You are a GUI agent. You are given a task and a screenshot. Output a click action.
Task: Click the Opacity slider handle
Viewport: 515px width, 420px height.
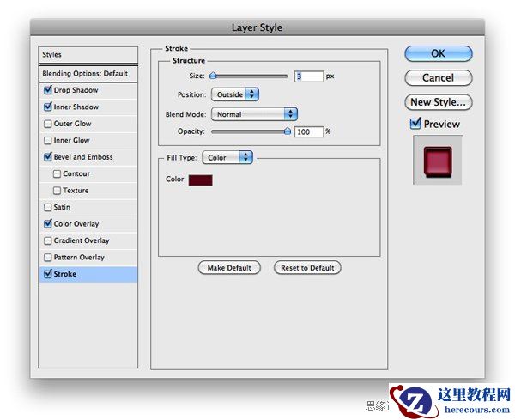(288, 131)
